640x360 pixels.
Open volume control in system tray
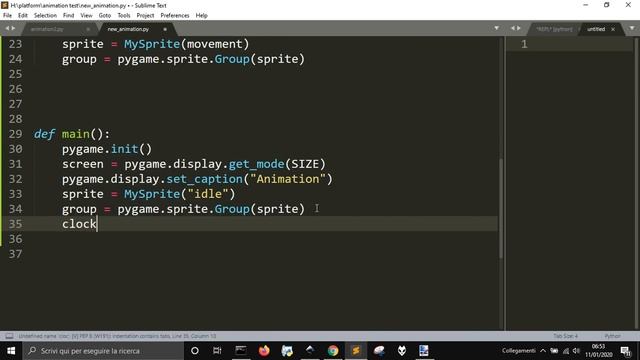pos(576,351)
